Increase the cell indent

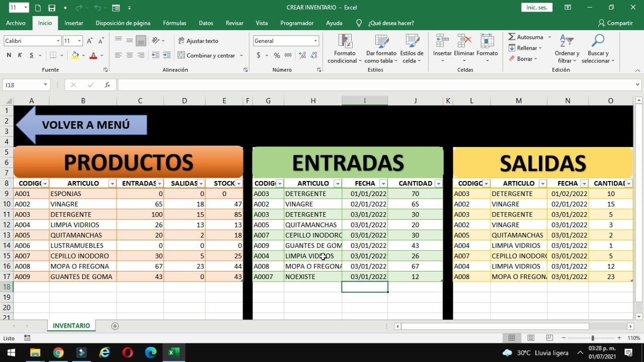click(x=167, y=55)
